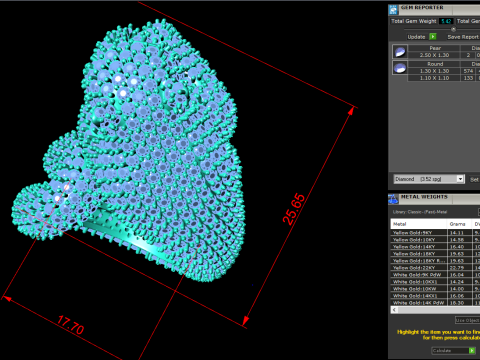Select the Yellow Gold 9KY row
The width and height of the screenshot is (480, 360).
(x=435, y=233)
